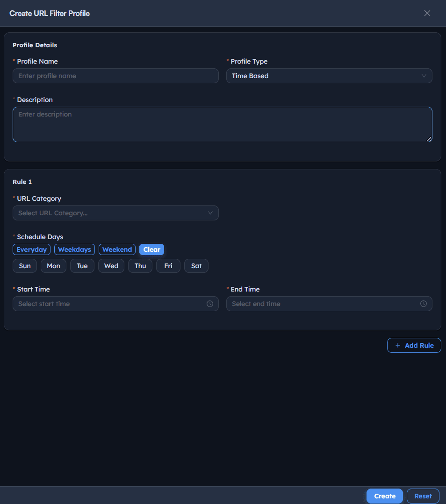Select the Weekend schedule preset
This screenshot has width=446, height=504.
[117, 249]
